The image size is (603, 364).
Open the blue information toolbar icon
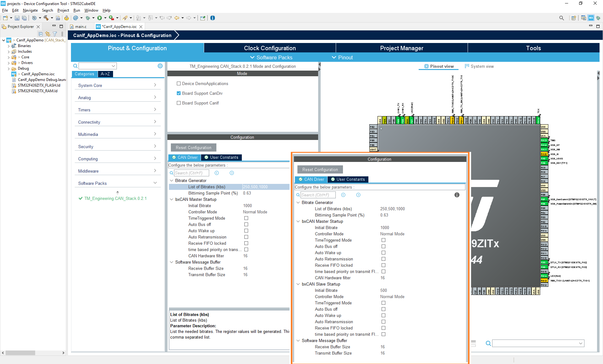[213, 18]
